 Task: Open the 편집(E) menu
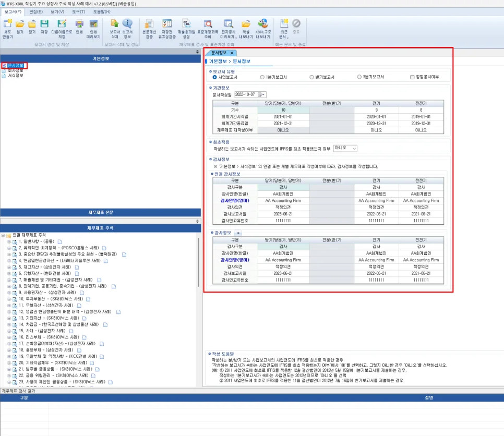[36, 11]
